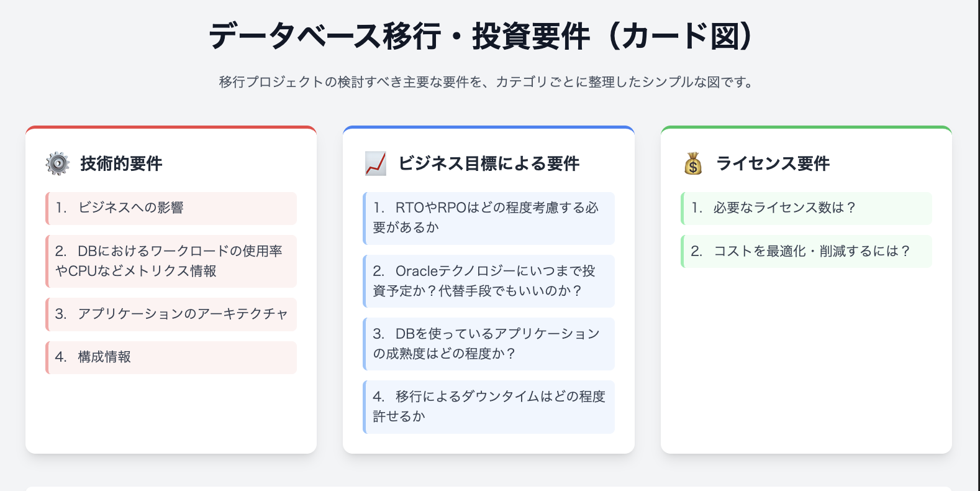980x491 pixels.
Task: Click the green top border of ライセンス要件 card
Action: 807,127
